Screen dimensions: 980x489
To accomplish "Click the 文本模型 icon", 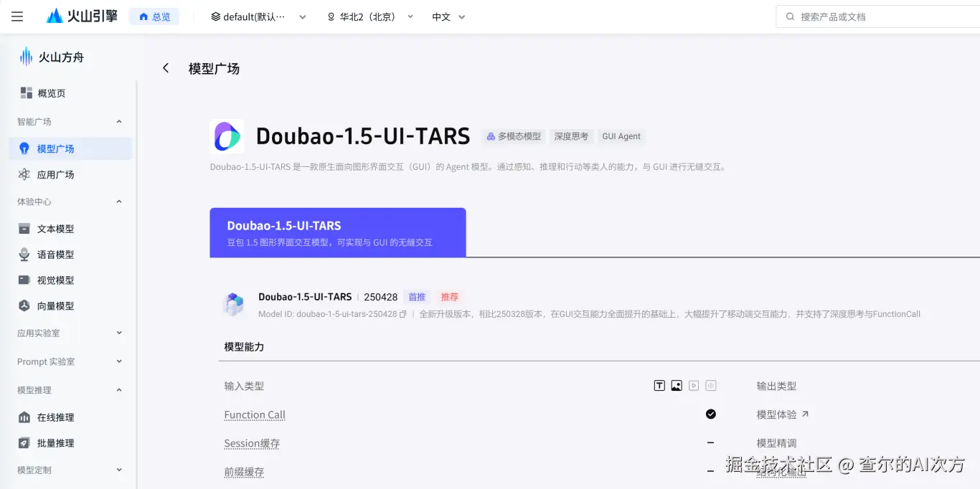I will (x=24, y=229).
